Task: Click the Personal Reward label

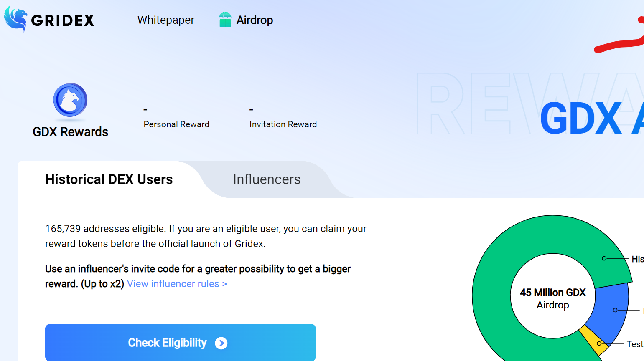Action: (176, 124)
